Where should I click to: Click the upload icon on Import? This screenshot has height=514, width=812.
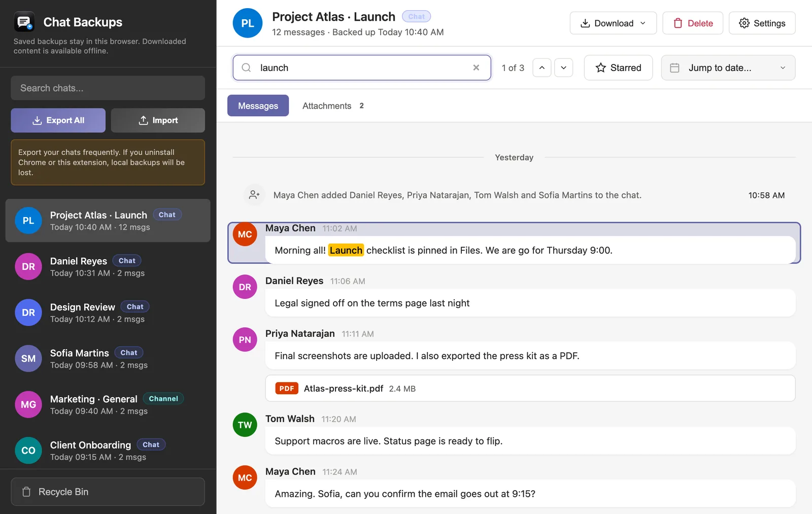point(144,120)
